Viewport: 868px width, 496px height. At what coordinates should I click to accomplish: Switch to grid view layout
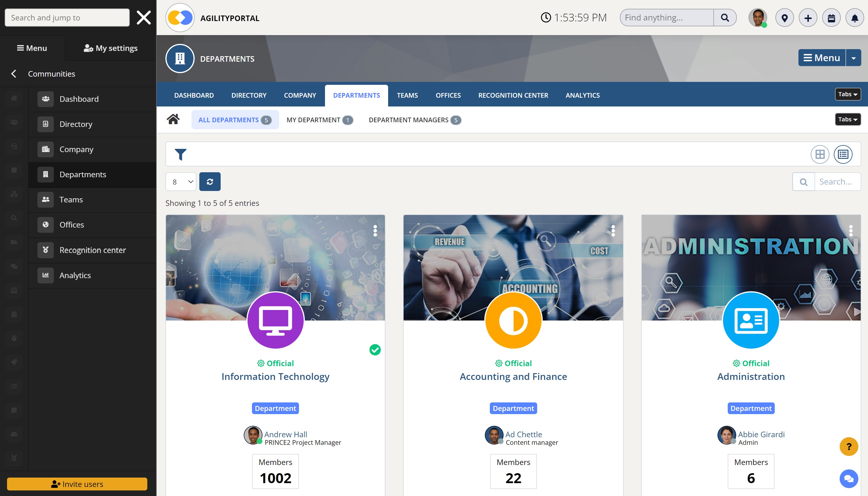click(820, 154)
